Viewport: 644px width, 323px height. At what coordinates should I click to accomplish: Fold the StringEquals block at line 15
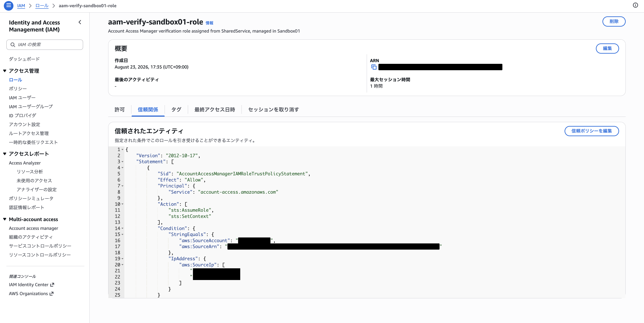pyautogui.click(x=122, y=234)
